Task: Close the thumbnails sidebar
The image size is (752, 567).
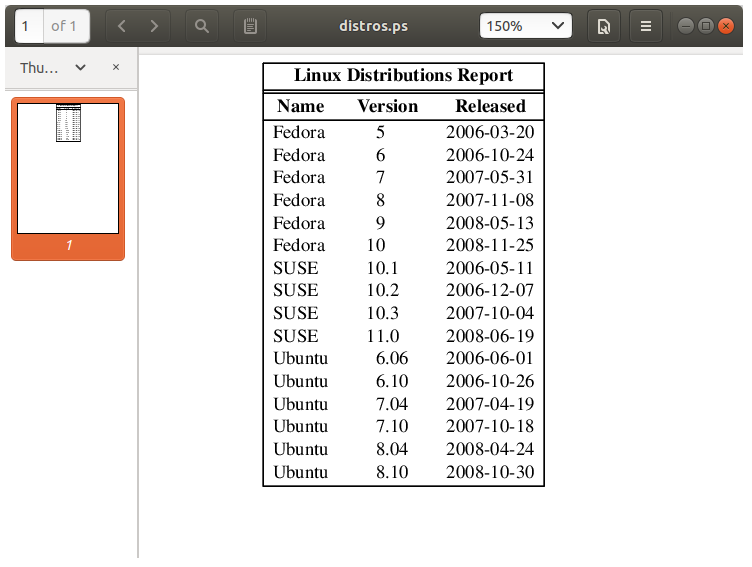Action: click(116, 67)
